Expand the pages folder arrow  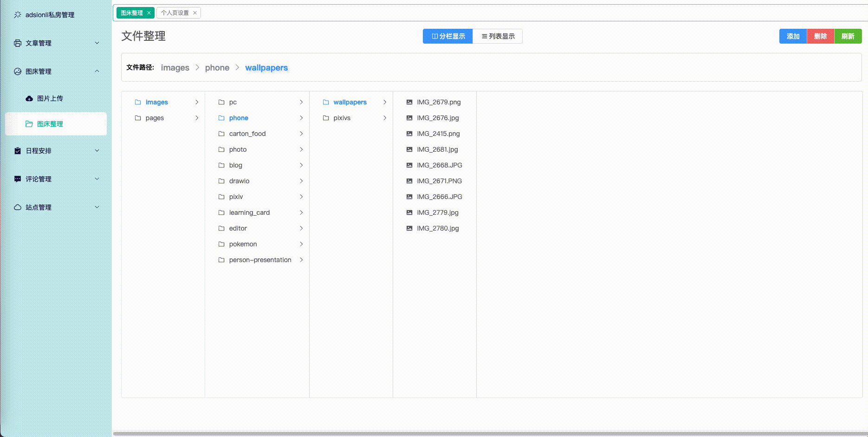point(197,118)
